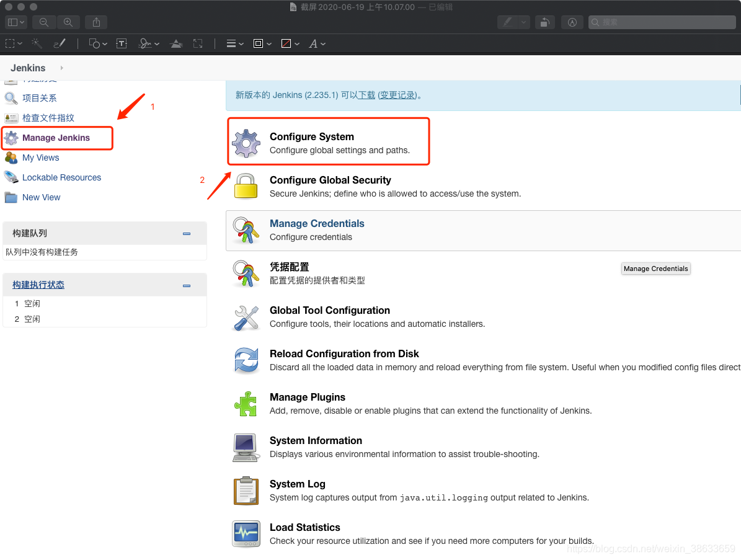
Task: Click the zoom in magnifier button
Action: pos(69,22)
